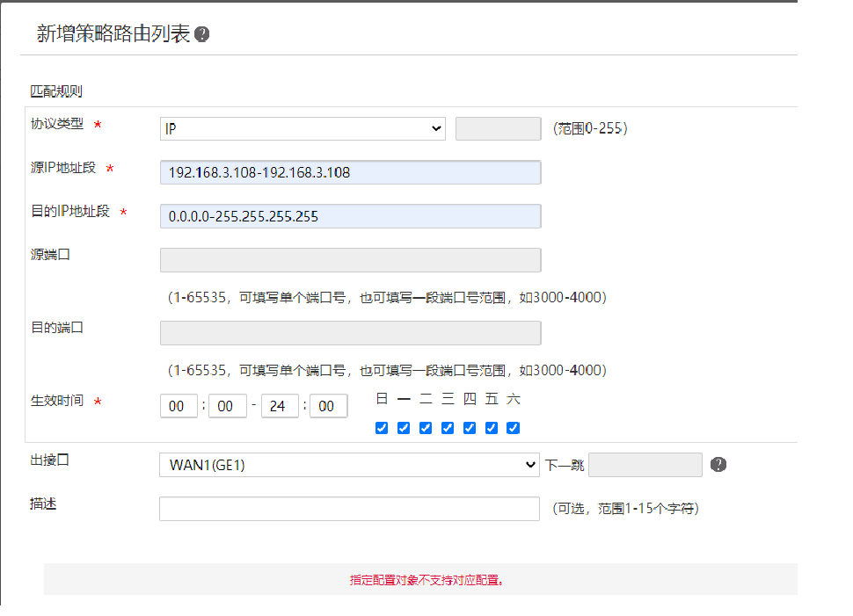Click the 目的IP地址段 input field
This screenshot has height=616, width=853.
350,216
